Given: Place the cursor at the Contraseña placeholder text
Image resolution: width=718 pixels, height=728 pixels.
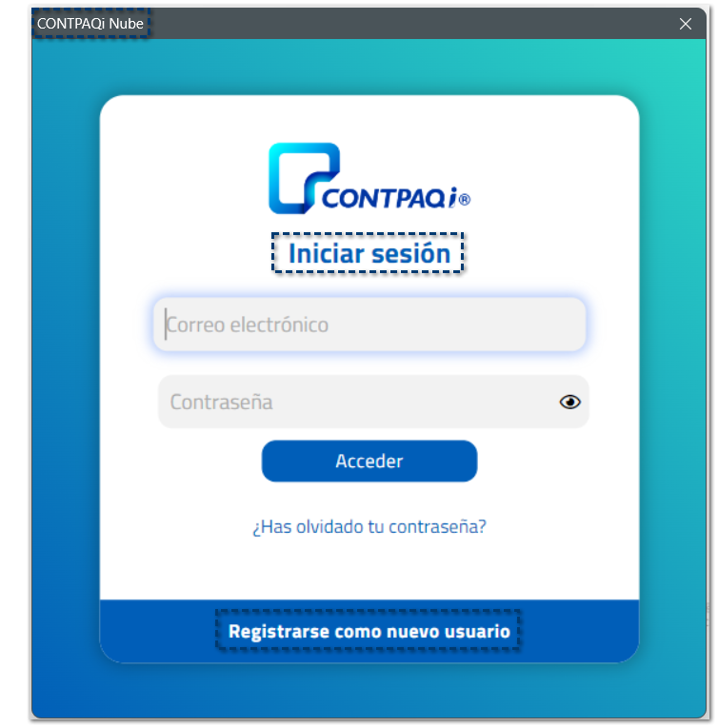Looking at the screenshot, I should click(221, 403).
